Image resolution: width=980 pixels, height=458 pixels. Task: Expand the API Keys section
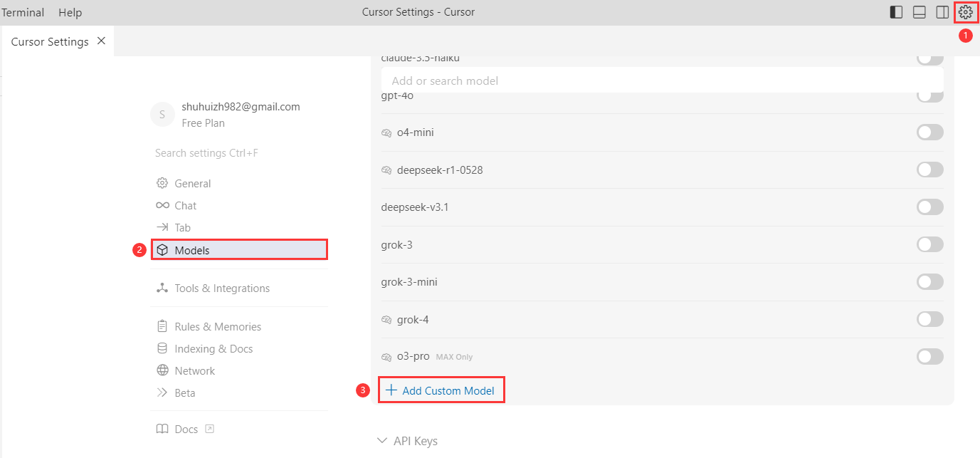pyautogui.click(x=407, y=441)
